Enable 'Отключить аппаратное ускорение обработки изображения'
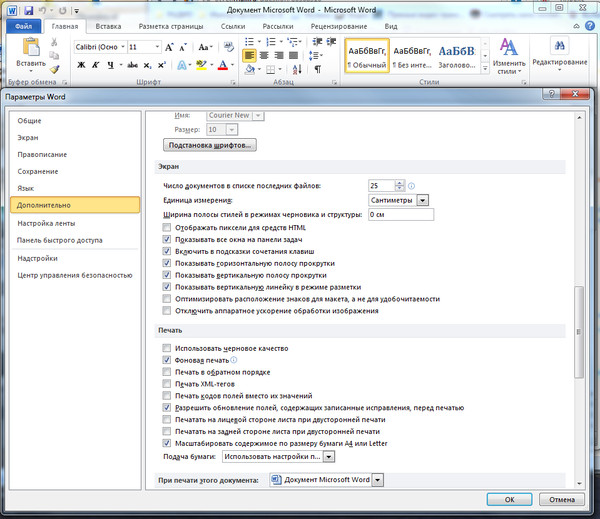The image size is (600, 519). point(166,311)
